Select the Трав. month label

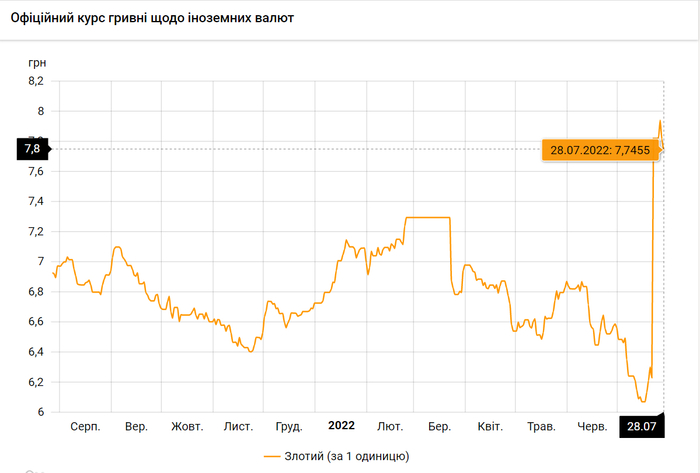click(x=541, y=426)
